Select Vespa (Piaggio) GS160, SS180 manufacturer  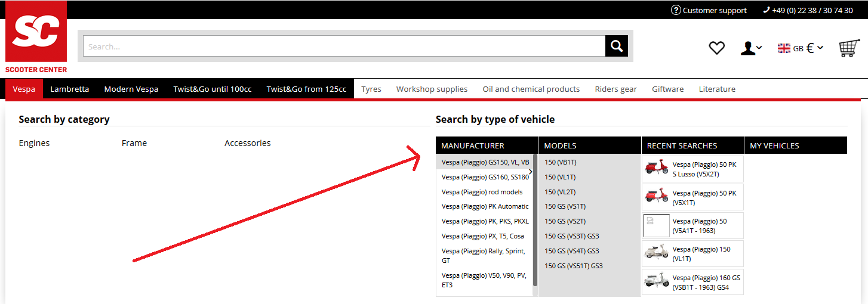click(x=485, y=177)
